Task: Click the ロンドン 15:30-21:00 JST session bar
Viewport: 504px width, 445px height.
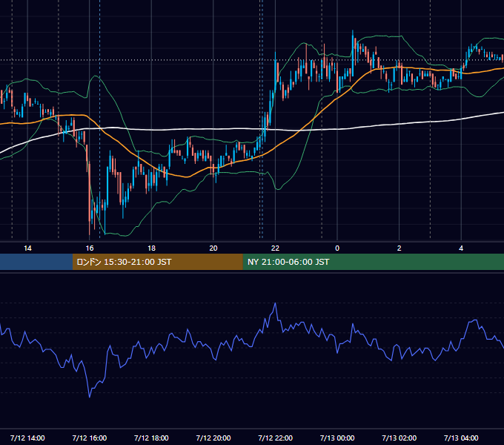Action: point(157,262)
